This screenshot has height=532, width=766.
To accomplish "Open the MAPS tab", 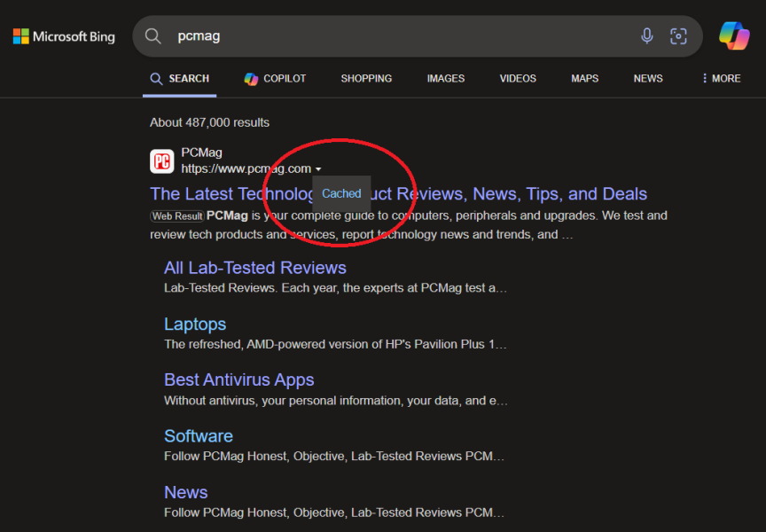I will pos(584,78).
